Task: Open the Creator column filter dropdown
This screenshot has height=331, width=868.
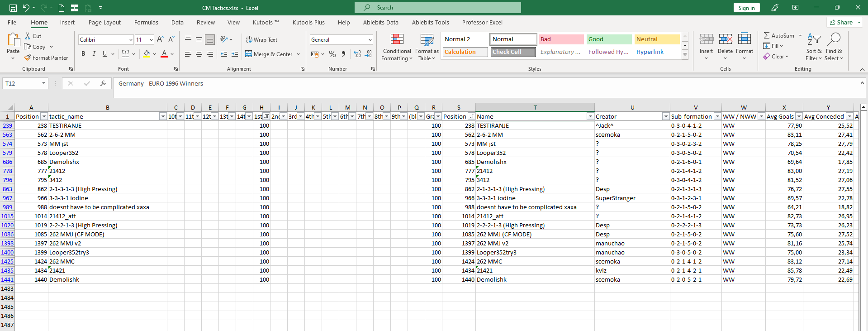Action: click(x=665, y=116)
